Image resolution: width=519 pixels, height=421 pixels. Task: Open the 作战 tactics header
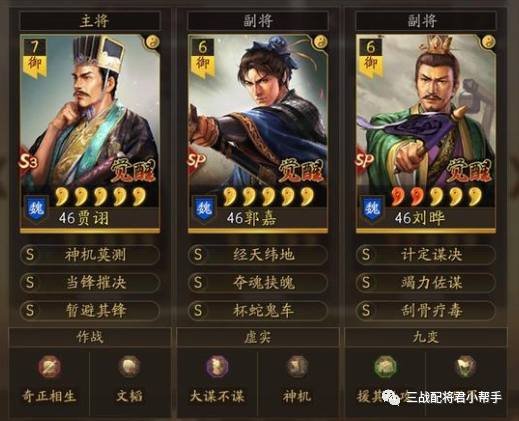[90, 337]
